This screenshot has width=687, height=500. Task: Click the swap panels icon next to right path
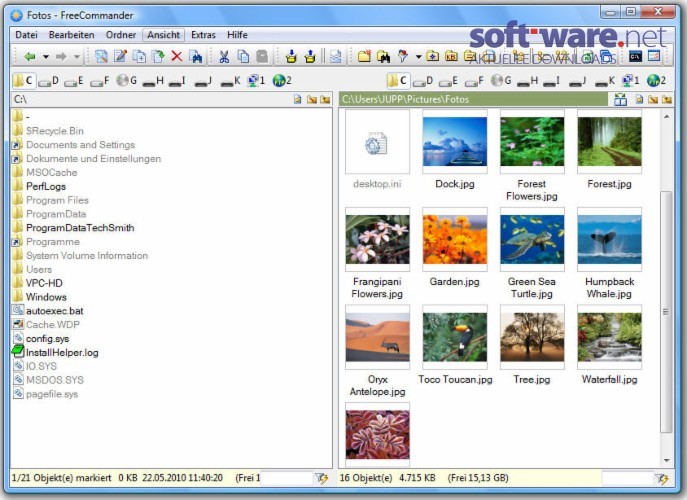coord(620,99)
